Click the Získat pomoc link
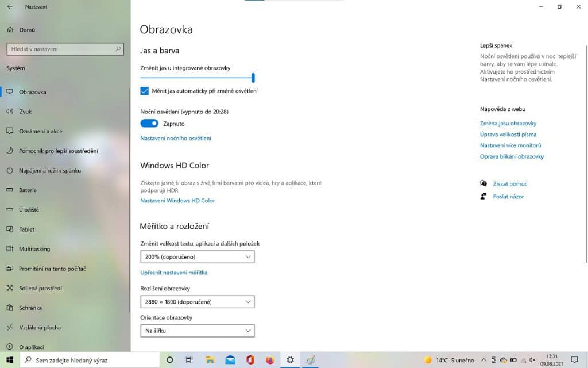This screenshot has width=588, height=368. [x=510, y=183]
